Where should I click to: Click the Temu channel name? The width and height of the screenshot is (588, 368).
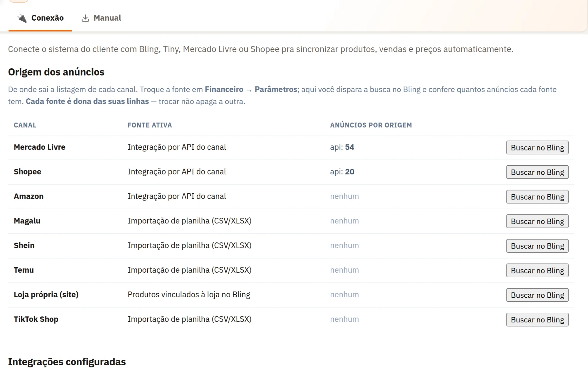24,270
